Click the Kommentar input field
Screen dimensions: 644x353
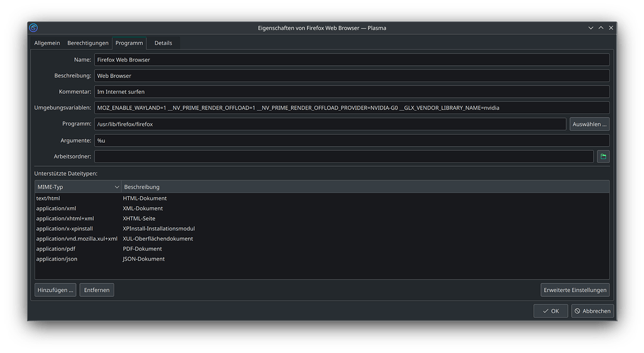click(352, 92)
